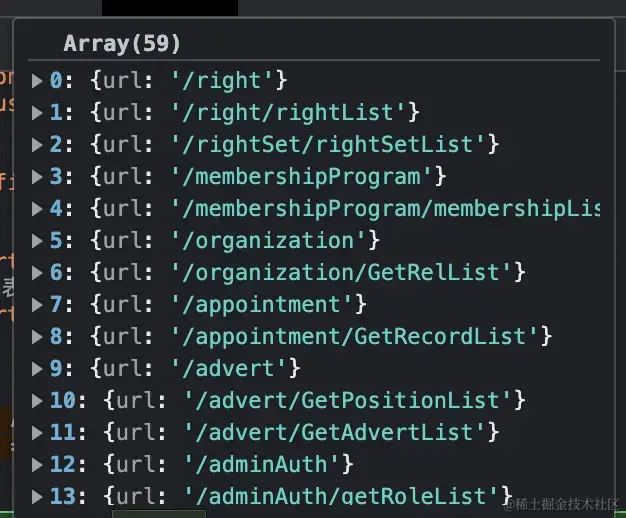Click the '/organization/GetRelList' string value
This screenshot has height=518, width=626.
tap(341, 273)
